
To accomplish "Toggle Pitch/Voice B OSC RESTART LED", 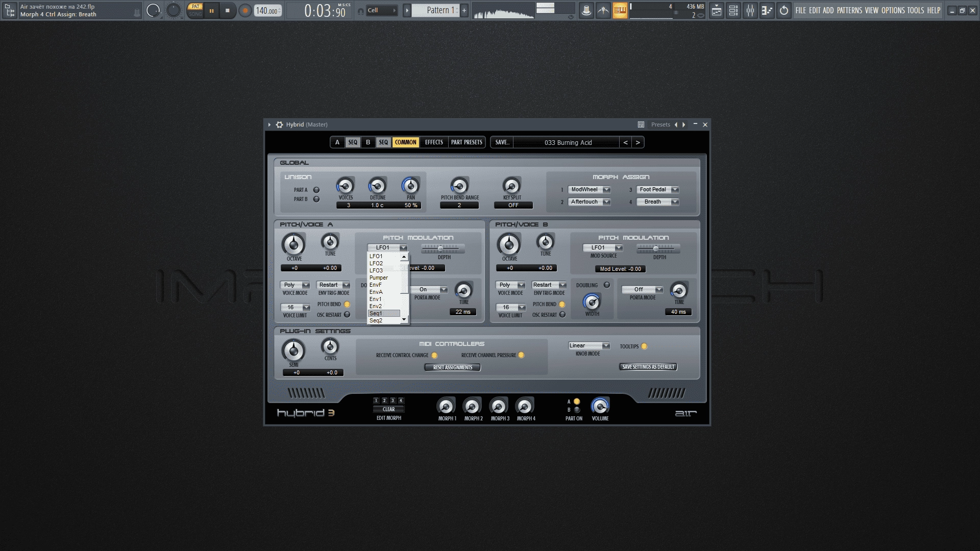I will 562,315.
